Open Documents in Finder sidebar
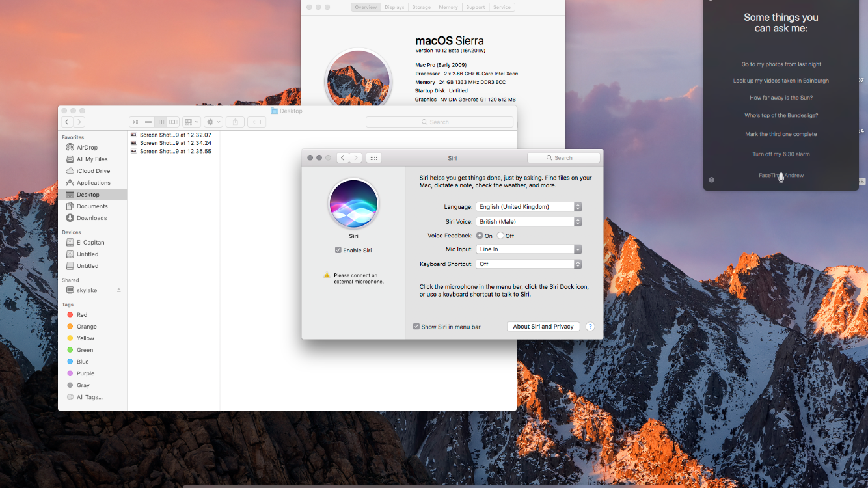 pyautogui.click(x=92, y=206)
